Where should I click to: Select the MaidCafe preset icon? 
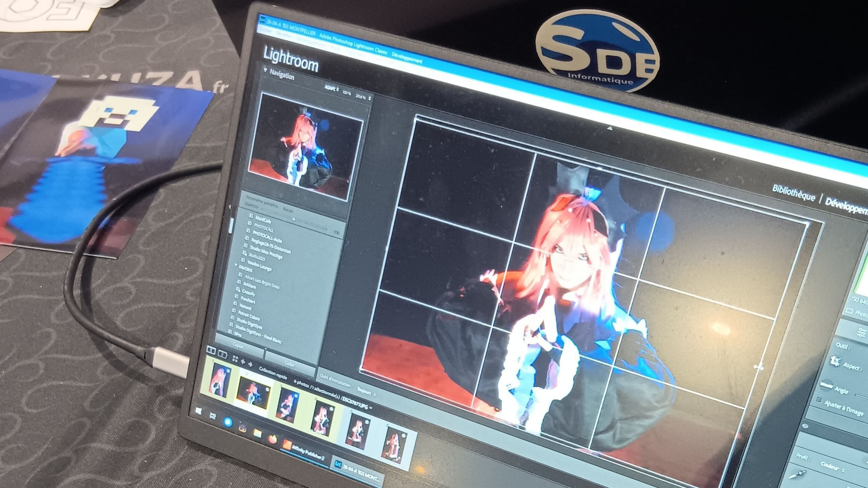point(251,215)
